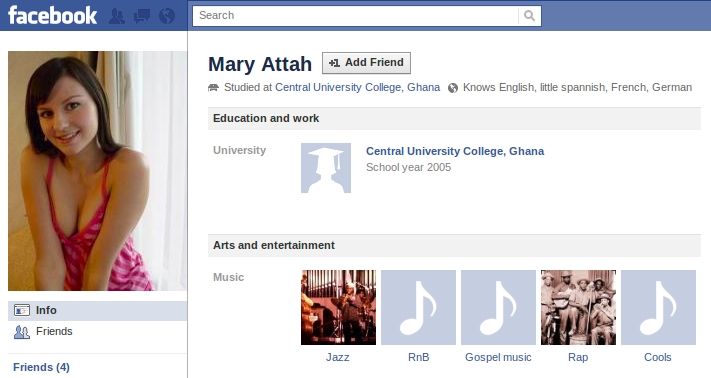Screen dimensions: 711x378
Task: Open the Rap label link
Action: pos(578,357)
